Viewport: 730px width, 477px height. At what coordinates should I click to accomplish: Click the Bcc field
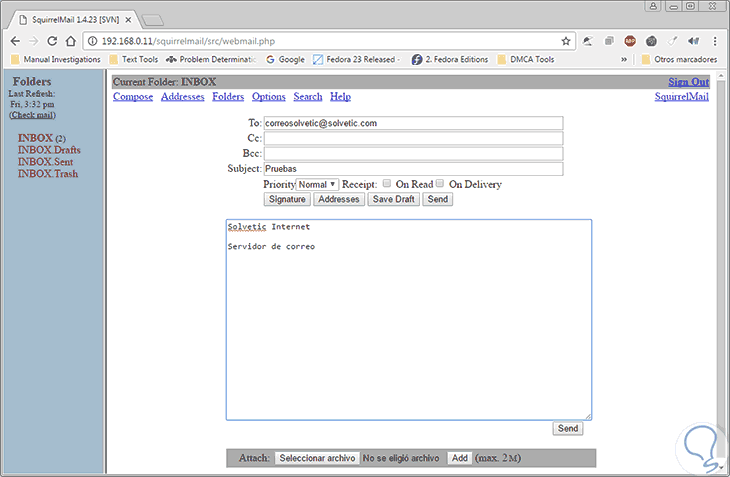tap(413, 154)
